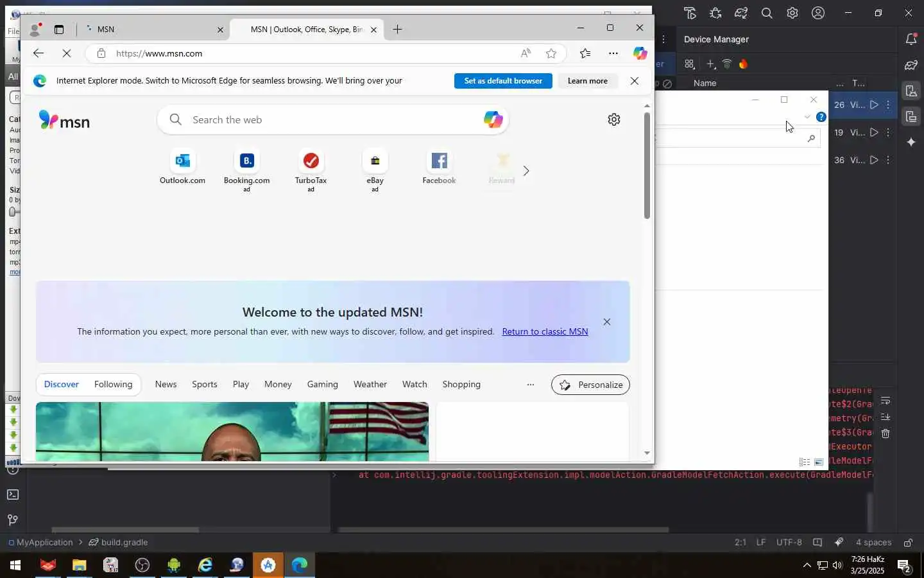Viewport: 924px width, 578px height.
Task: Open Booking.com shortcut tile
Action: coord(247,170)
